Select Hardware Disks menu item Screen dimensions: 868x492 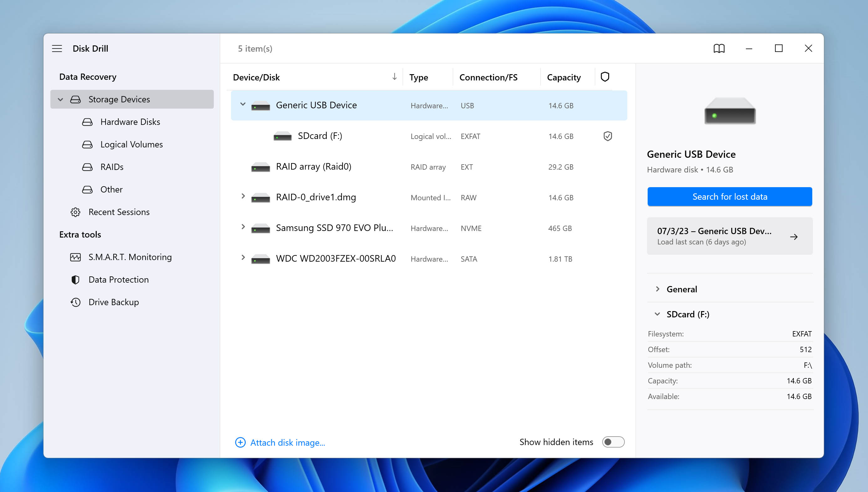[x=131, y=122]
